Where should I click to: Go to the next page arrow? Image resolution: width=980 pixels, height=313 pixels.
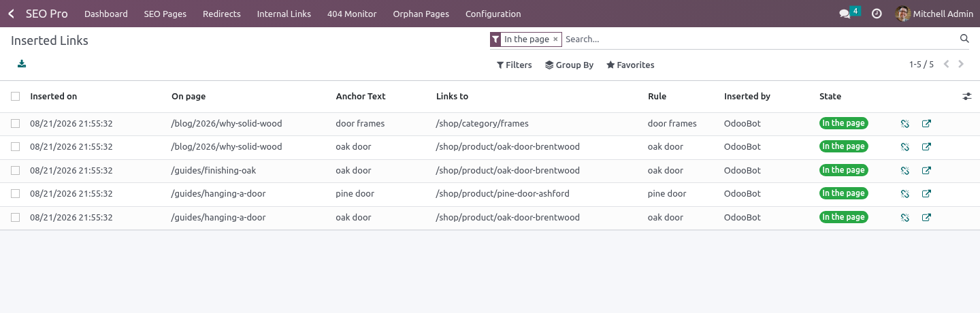pos(961,65)
